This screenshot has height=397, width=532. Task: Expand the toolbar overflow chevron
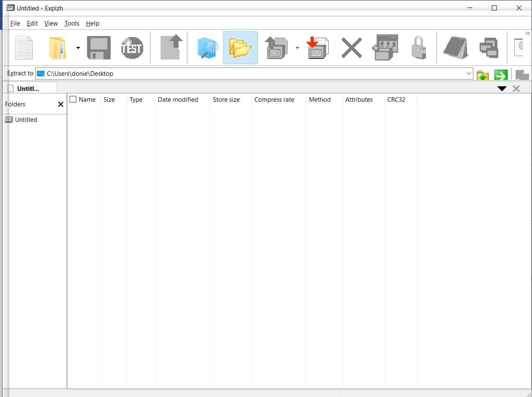tap(527, 34)
